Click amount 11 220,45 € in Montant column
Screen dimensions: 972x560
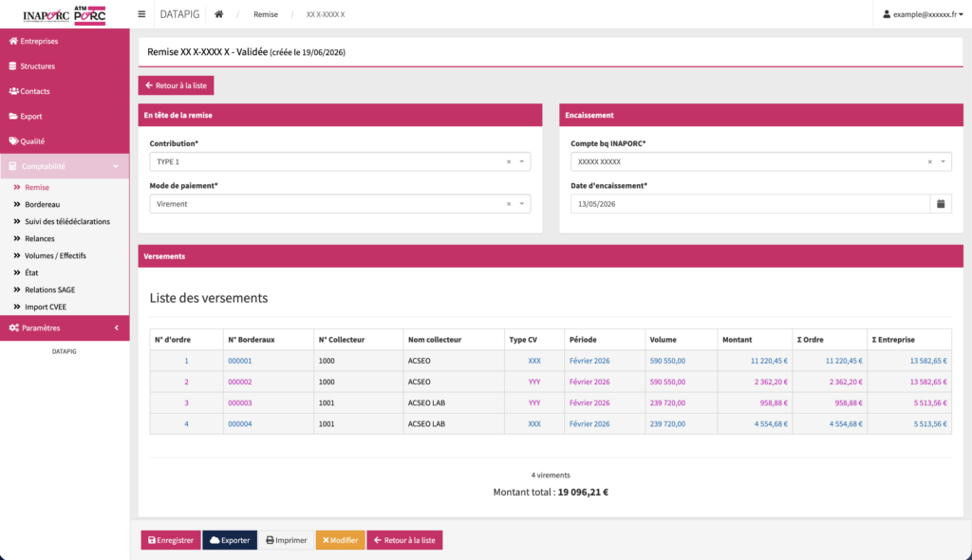pyautogui.click(x=769, y=361)
